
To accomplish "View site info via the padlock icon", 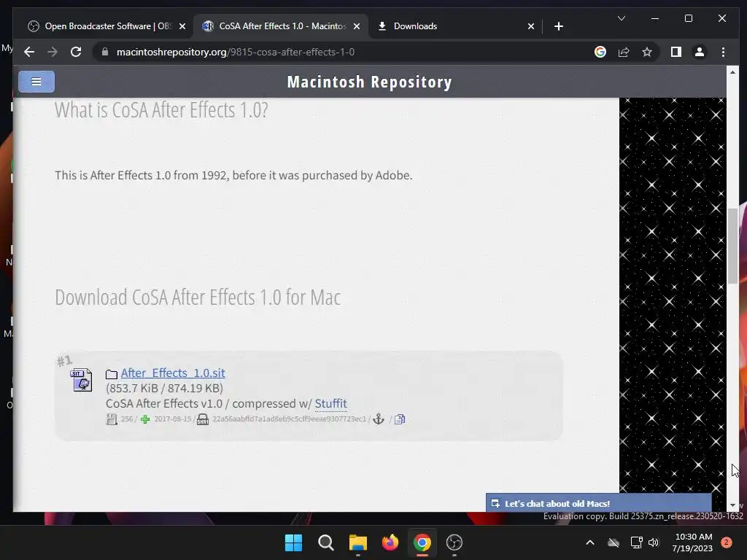I will (105, 52).
